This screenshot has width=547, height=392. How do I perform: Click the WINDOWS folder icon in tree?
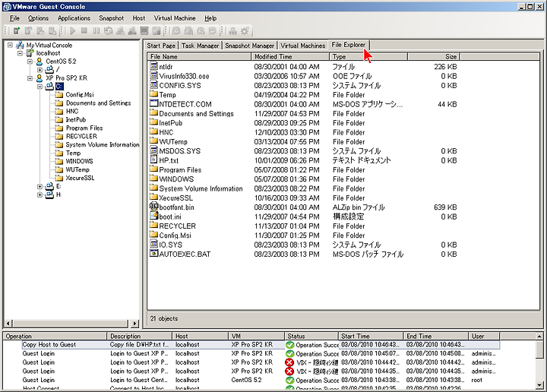coord(59,161)
